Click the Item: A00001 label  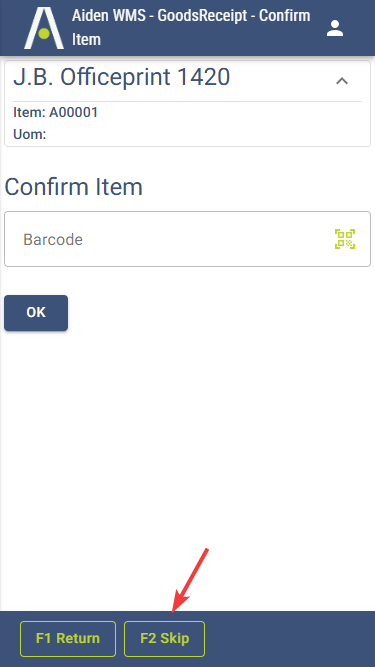pos(56,112)
